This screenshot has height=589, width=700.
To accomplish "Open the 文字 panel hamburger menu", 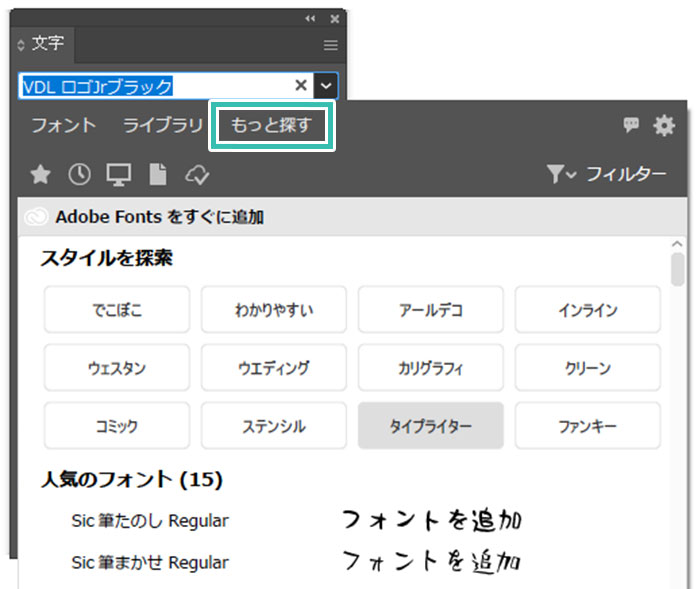I will pyautogui.click(x=330, y=45).
